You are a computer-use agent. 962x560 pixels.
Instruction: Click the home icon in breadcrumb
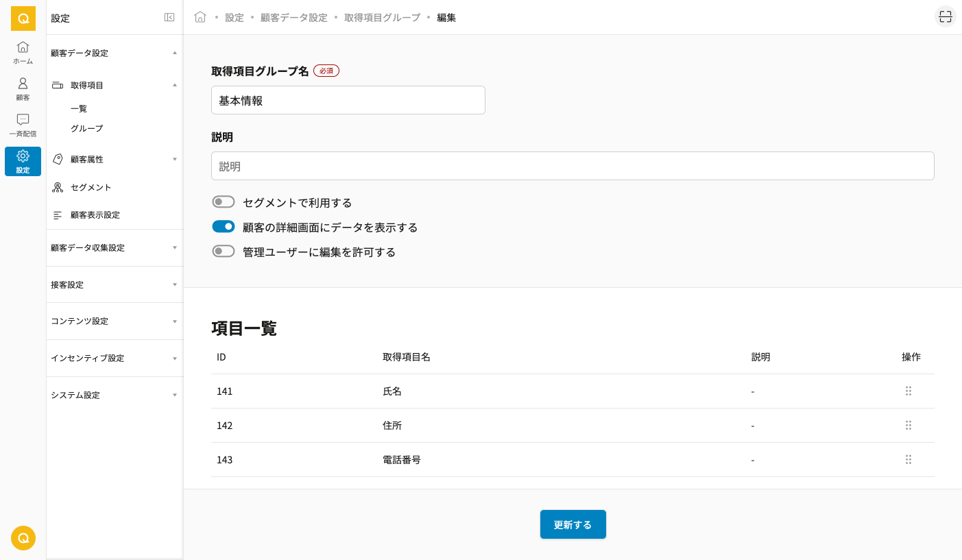tap(200, 17)
